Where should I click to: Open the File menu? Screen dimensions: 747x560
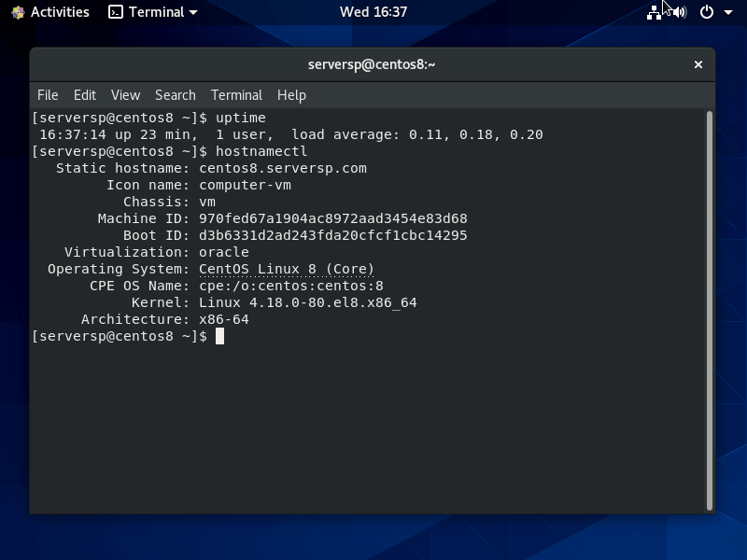48,95
